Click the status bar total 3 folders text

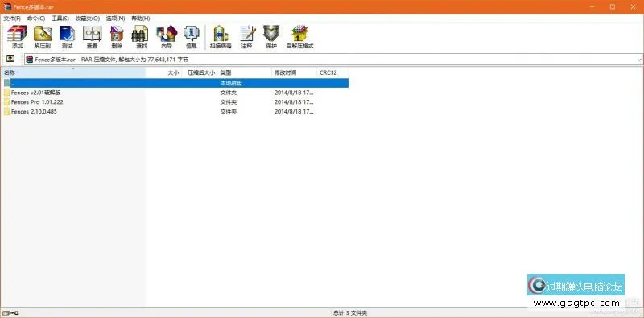tap(350, 313)
